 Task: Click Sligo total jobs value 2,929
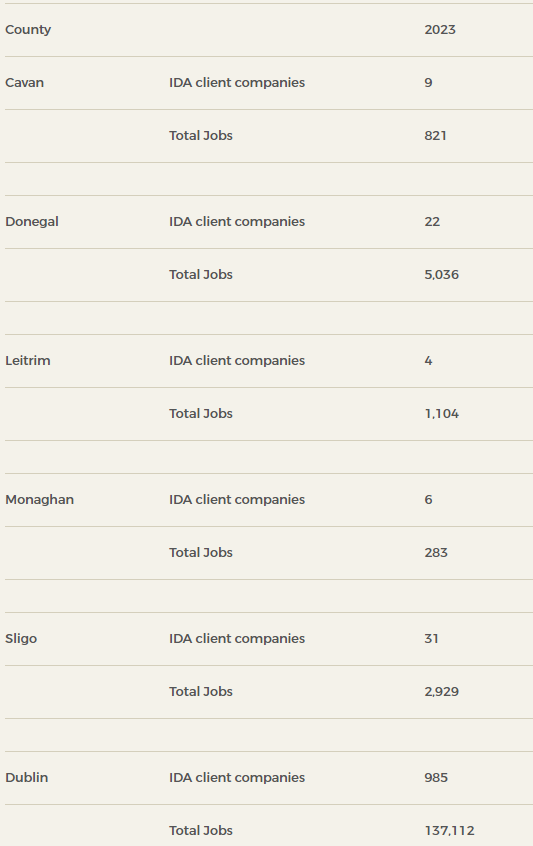(x=441, y=692)
